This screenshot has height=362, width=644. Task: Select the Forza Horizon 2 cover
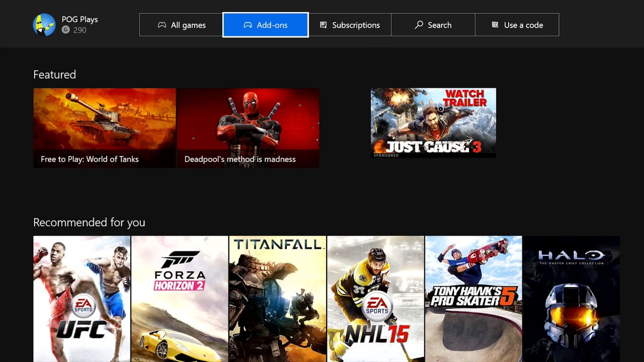click(180, 299)
